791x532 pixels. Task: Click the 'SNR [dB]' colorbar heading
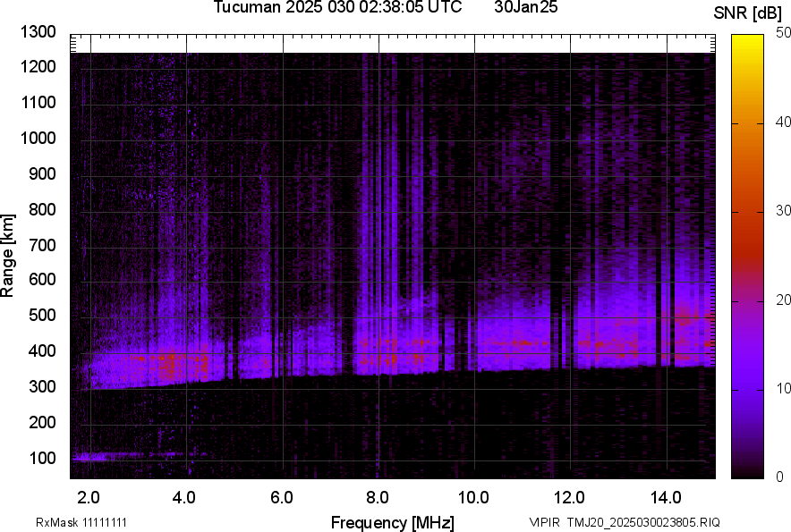(748, 13)
